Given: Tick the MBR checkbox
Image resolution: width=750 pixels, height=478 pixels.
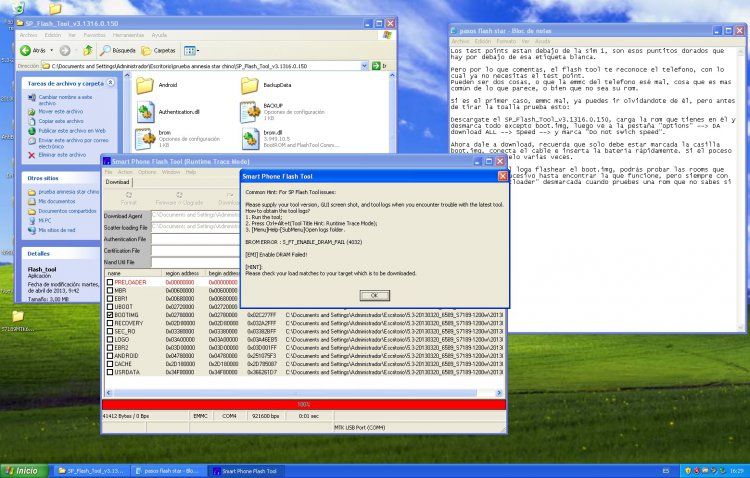Looking at the screenshot, I should (x=110, y=290).
